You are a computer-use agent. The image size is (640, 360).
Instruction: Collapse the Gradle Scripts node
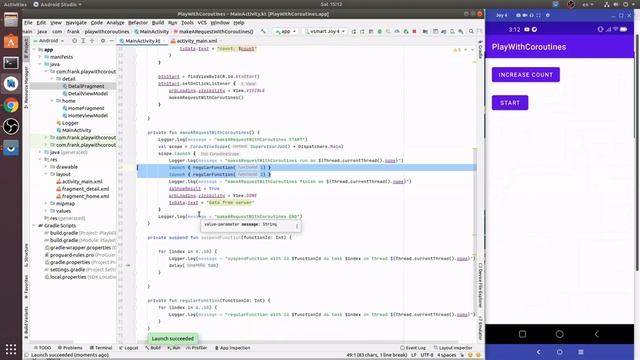point(34,225)
